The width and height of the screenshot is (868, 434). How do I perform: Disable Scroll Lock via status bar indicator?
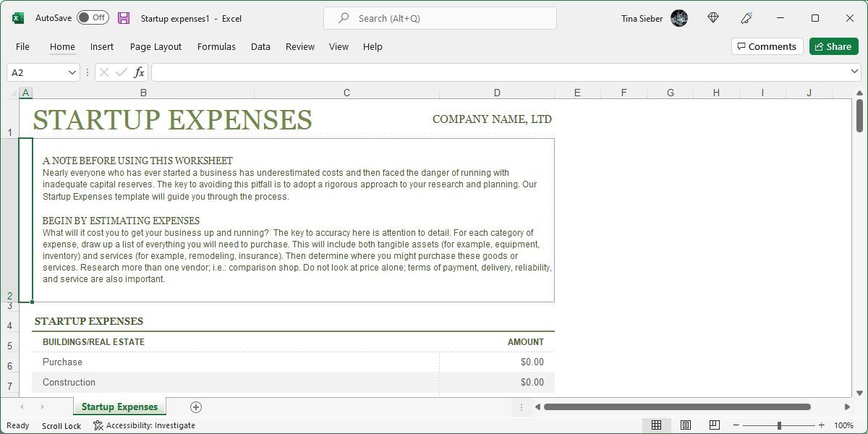point(61,425)
